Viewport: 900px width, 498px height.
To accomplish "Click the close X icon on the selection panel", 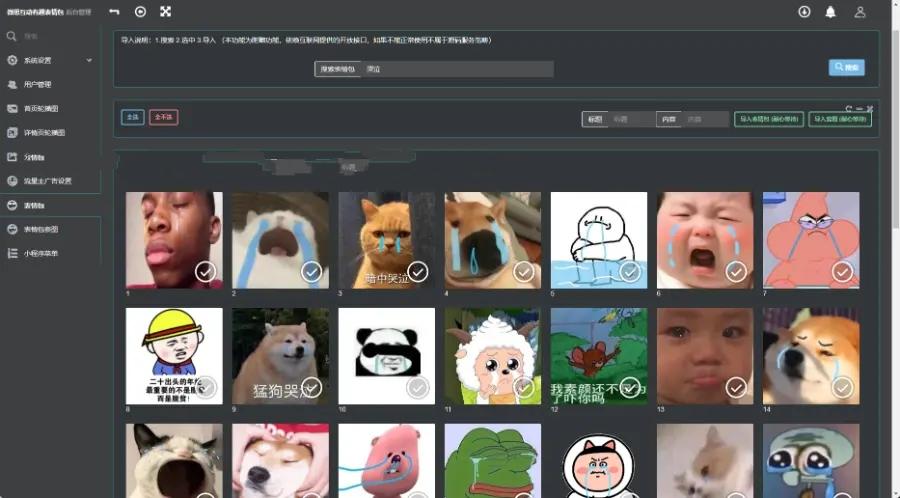I will pos(870,108).
